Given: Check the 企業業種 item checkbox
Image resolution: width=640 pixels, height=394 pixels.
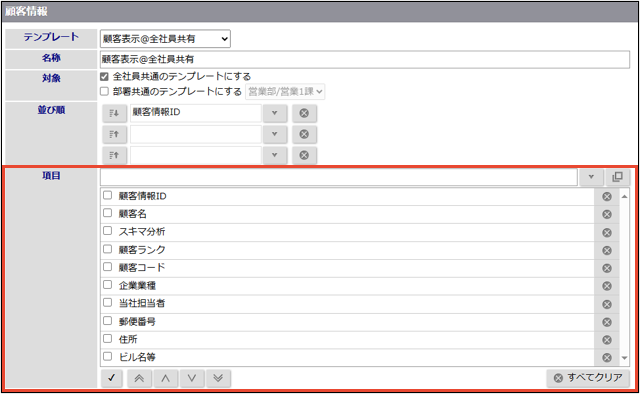Looking at the screenshot, I should point(107,285).
